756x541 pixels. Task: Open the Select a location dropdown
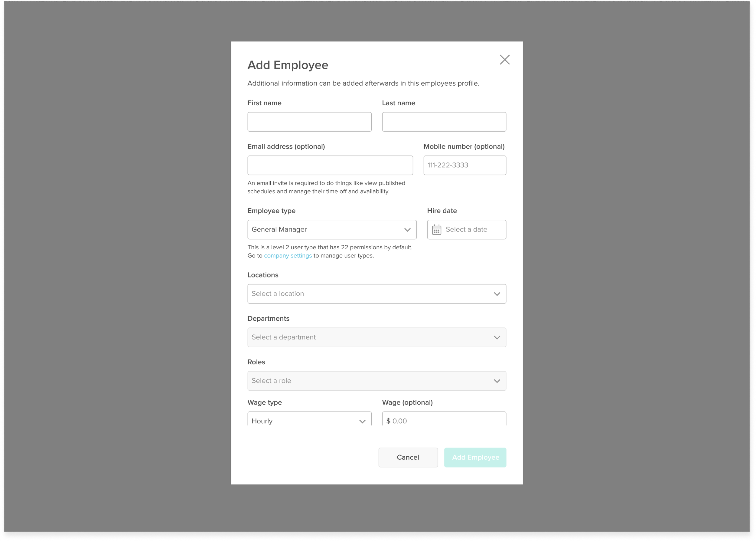(366, 294)
